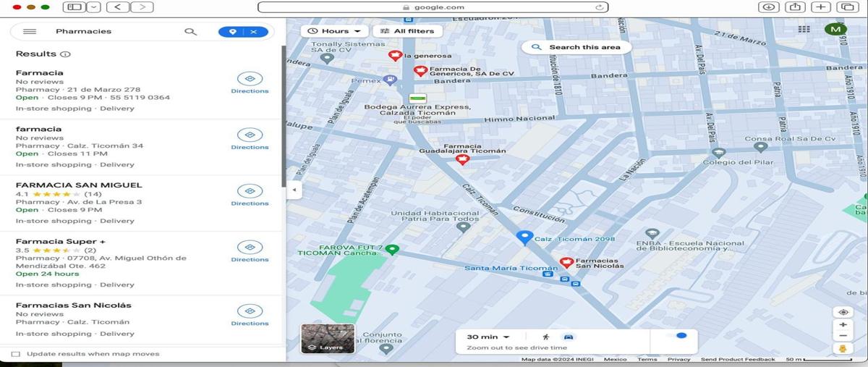Screen dimensions: 868x367
Task: Open All filters
Action: [407, 31]
